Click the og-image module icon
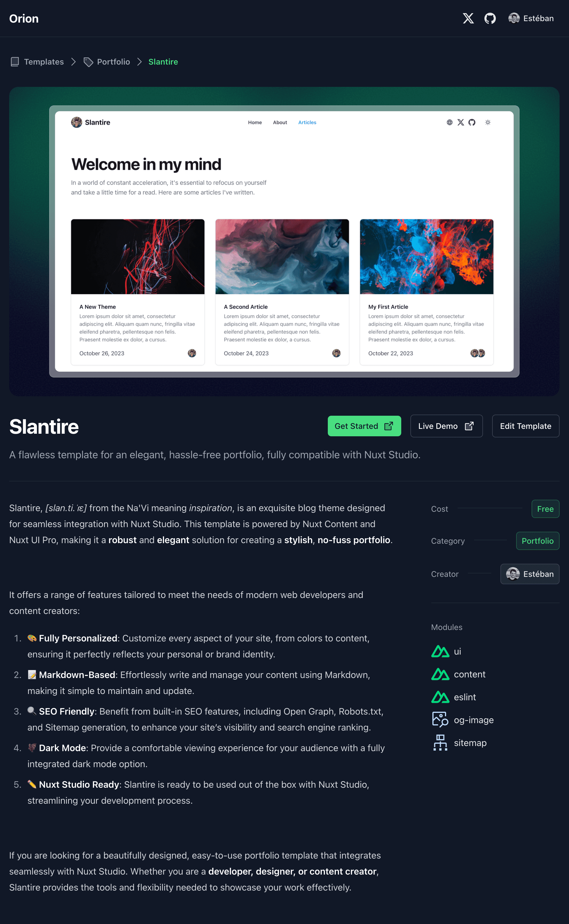The image size is (569, 924). pos(440,720)
